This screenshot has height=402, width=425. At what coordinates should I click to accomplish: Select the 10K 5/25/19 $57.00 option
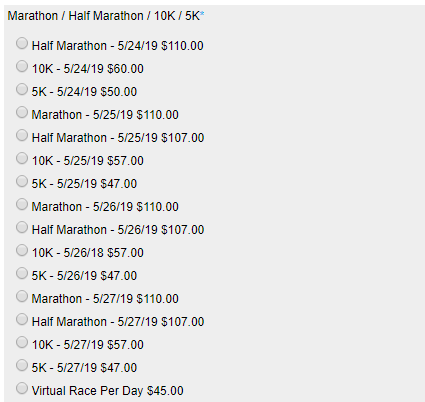[x=22, y=158]
